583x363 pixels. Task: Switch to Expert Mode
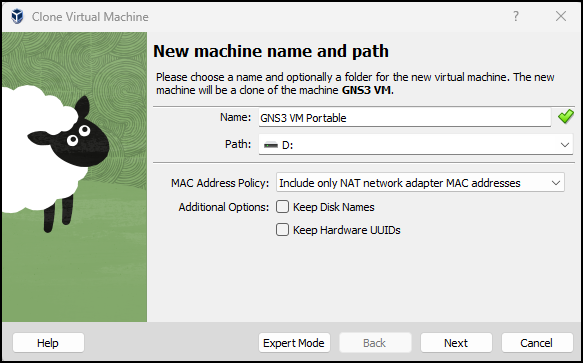pos(294,343)
